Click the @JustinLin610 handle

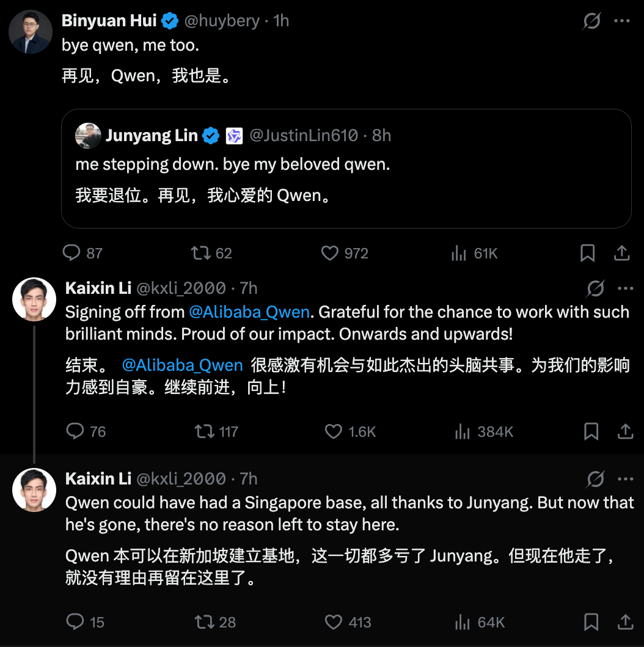pos(301,135)
